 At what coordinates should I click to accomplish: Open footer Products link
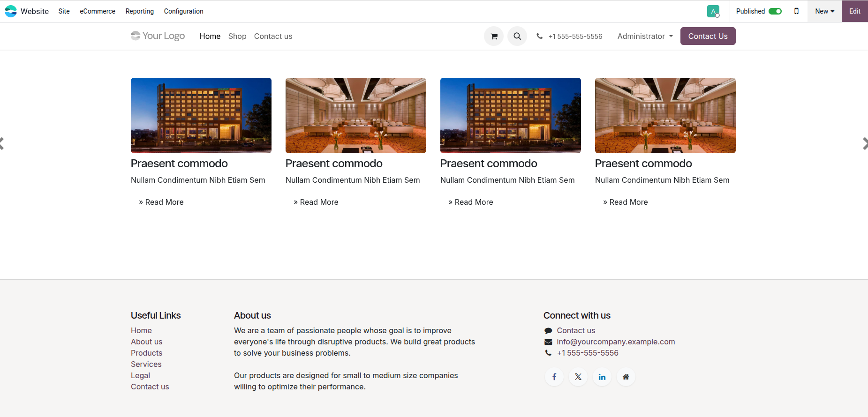[x=146, y=353]
